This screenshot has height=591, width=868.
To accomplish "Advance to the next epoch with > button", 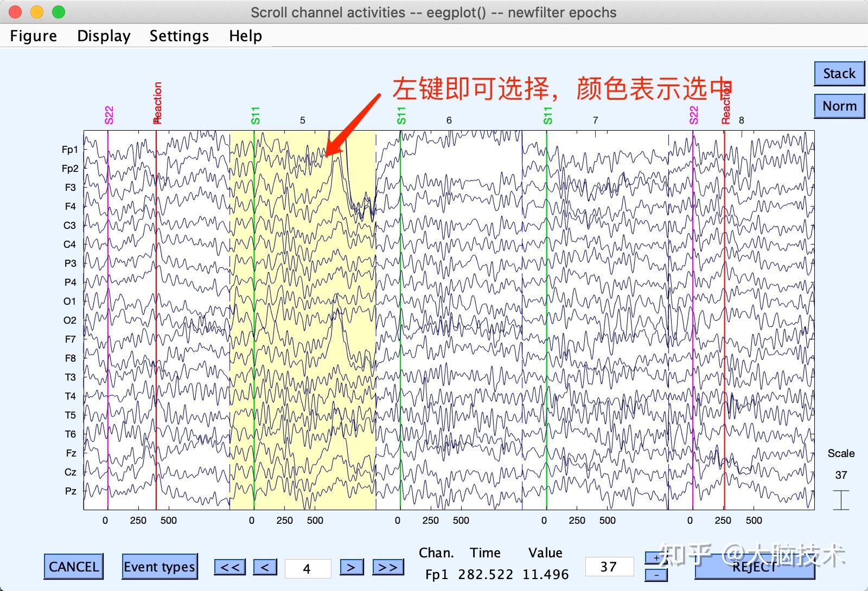I will pyautogui.click(x=352, y=567).
